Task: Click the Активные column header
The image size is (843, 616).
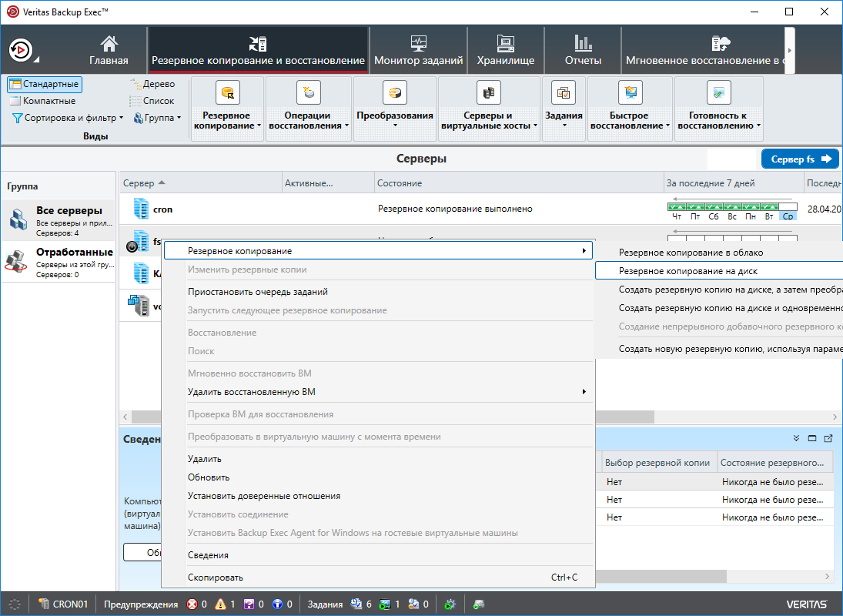Action: [328, 183]
